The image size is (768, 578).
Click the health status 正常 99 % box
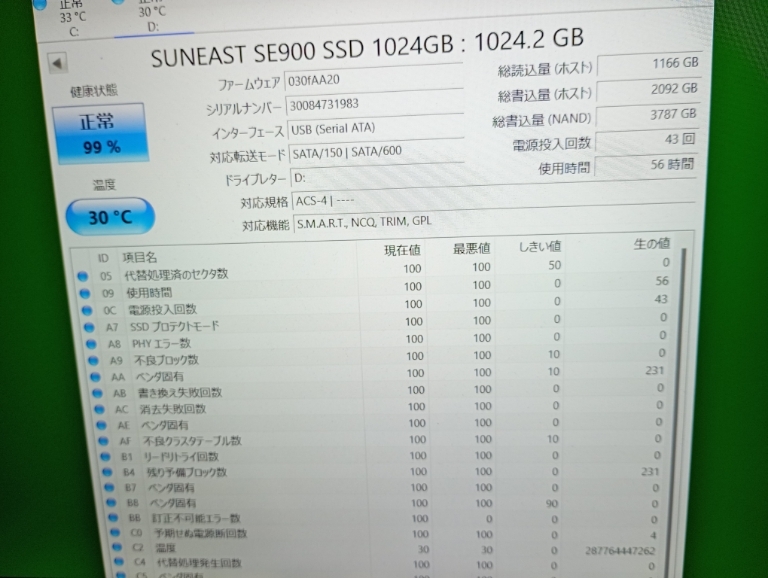100,133
